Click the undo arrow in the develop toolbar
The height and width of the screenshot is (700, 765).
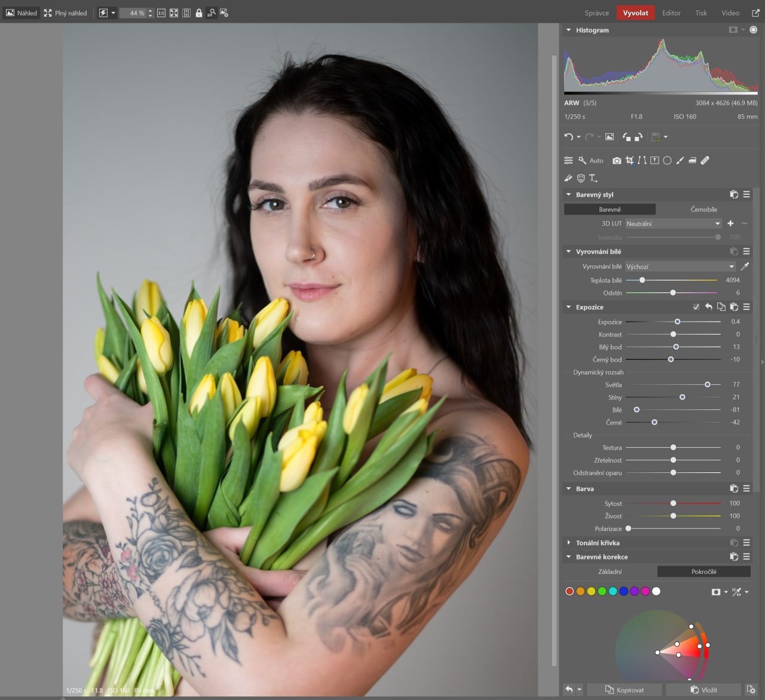point(568,137)
